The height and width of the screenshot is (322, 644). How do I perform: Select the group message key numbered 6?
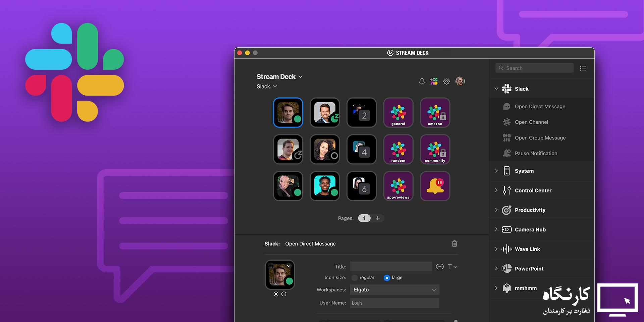362,186
